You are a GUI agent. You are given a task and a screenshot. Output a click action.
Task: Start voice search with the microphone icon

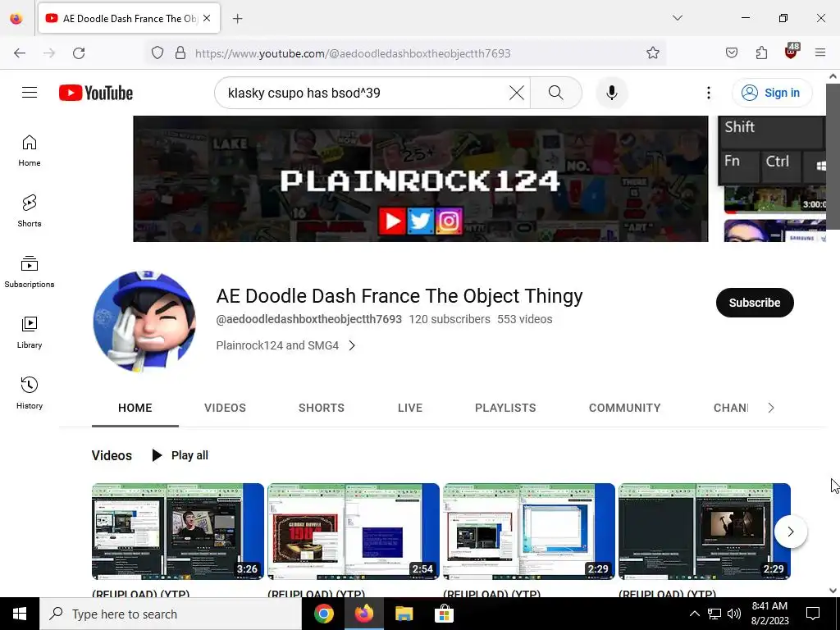(x=611, y=93)
